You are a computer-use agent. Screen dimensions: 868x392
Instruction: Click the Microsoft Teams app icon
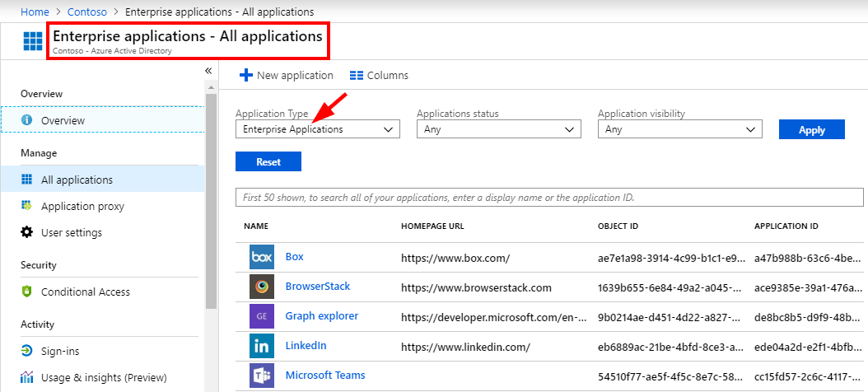click(261, 376)
